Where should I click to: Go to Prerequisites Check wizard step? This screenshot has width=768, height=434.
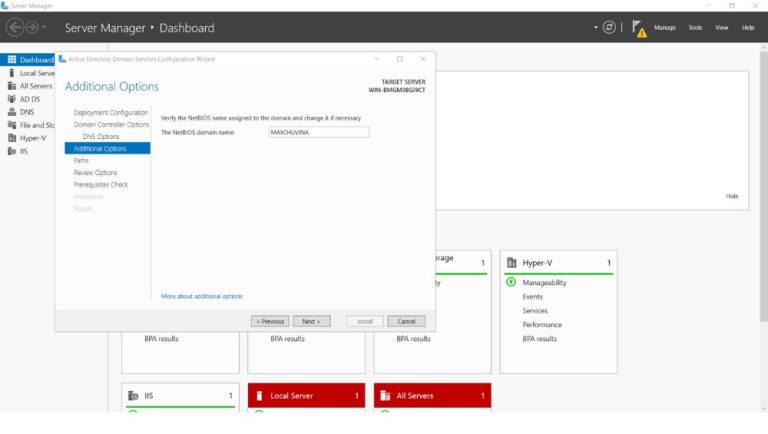pos(100,185)
